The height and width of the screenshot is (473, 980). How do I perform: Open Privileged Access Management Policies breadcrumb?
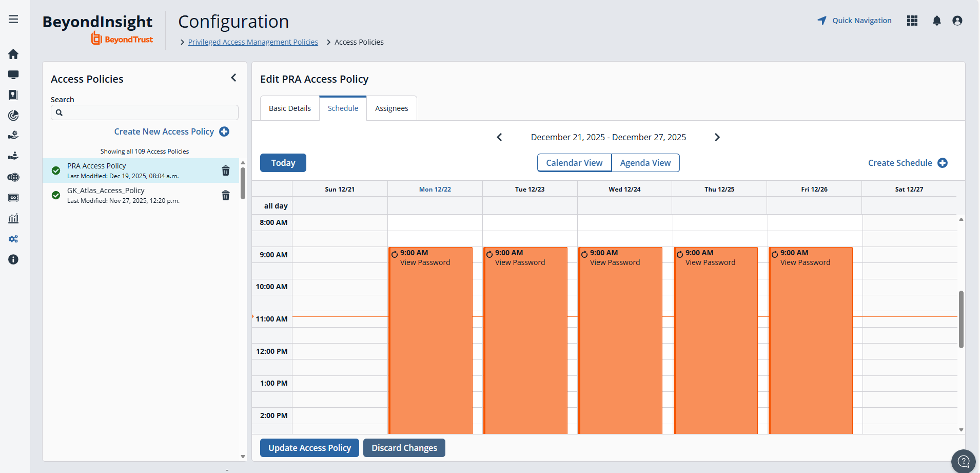253,42
